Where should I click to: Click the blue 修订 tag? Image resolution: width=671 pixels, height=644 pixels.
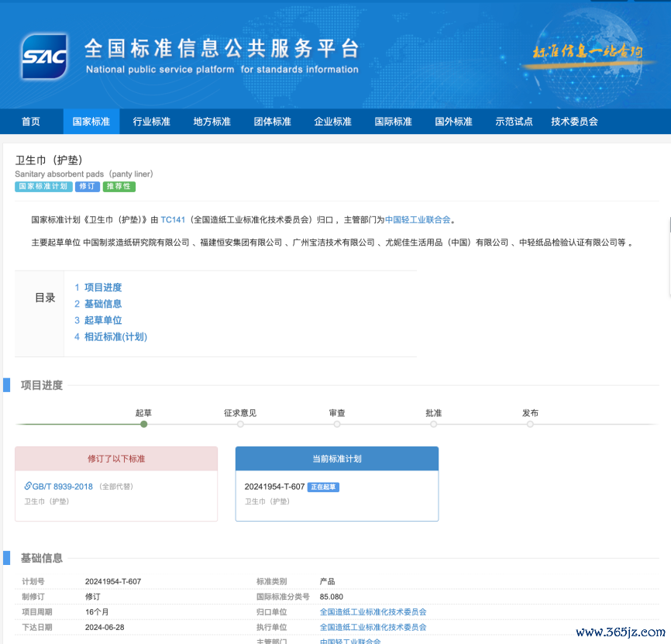tap(88, 187)
